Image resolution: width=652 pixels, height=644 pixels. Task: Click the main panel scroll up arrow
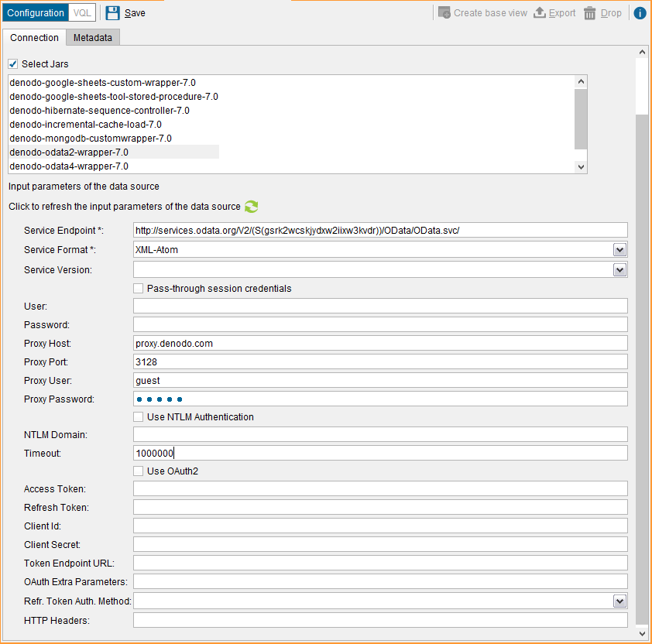[642, 52]
